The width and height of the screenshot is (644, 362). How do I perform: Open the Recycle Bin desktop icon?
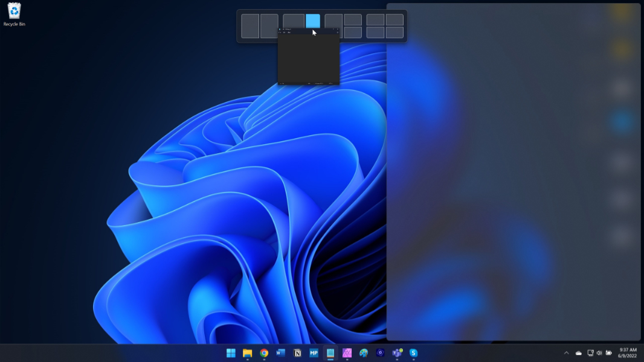(x=14, y=14)
